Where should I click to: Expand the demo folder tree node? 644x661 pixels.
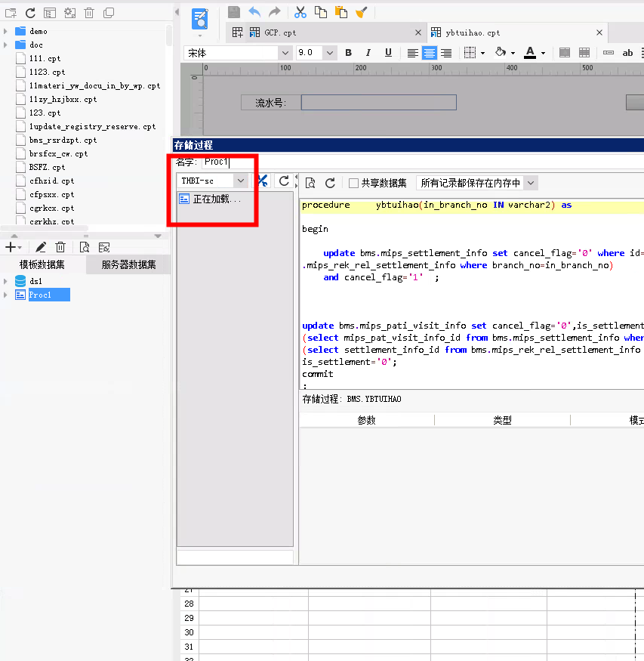tap(5, 31)
